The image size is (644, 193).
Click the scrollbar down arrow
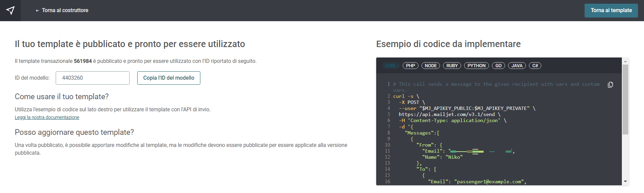[625, 182]
